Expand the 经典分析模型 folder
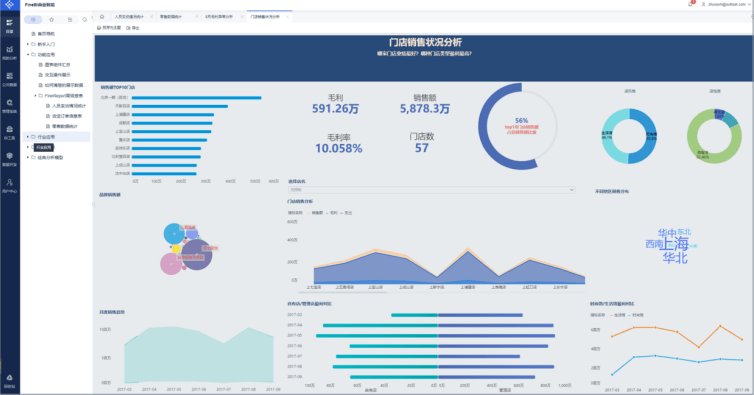 click(50, 157)
